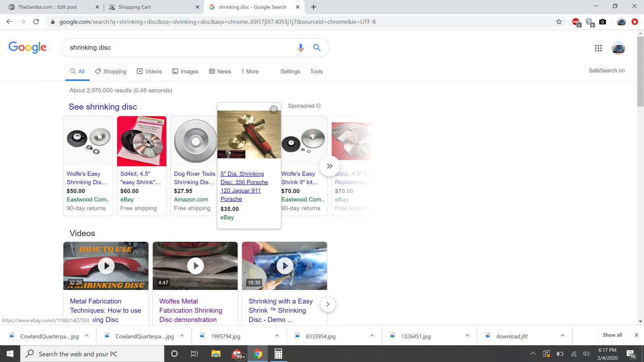Open Sd4kit 4.5" easy Shrink product image

click(x=142, y=141)
